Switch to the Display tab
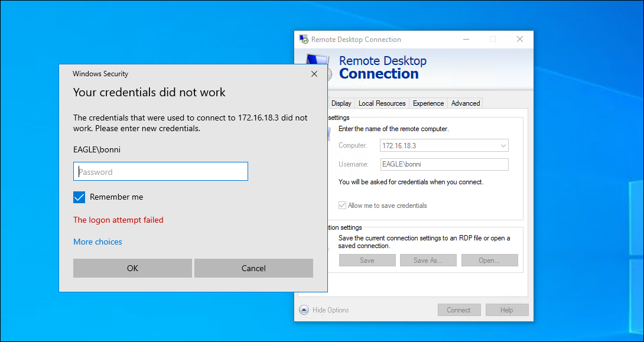Screen dimensions: 644x342 341,103
